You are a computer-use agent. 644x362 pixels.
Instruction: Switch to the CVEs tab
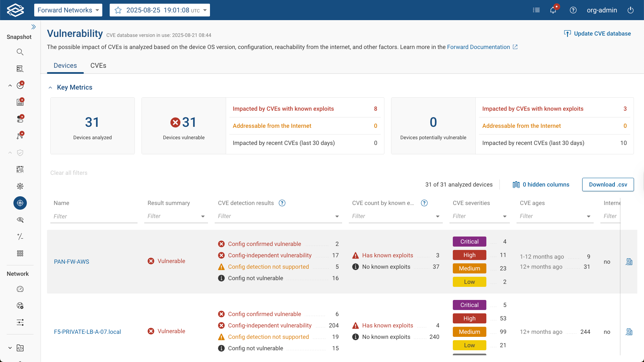tap(98, 65)
